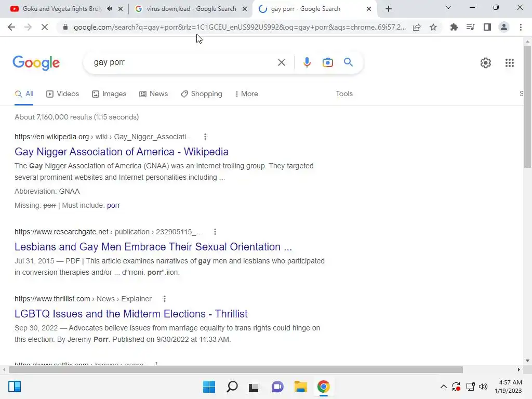Bookmark this page with the star icon

coord(433,27)
